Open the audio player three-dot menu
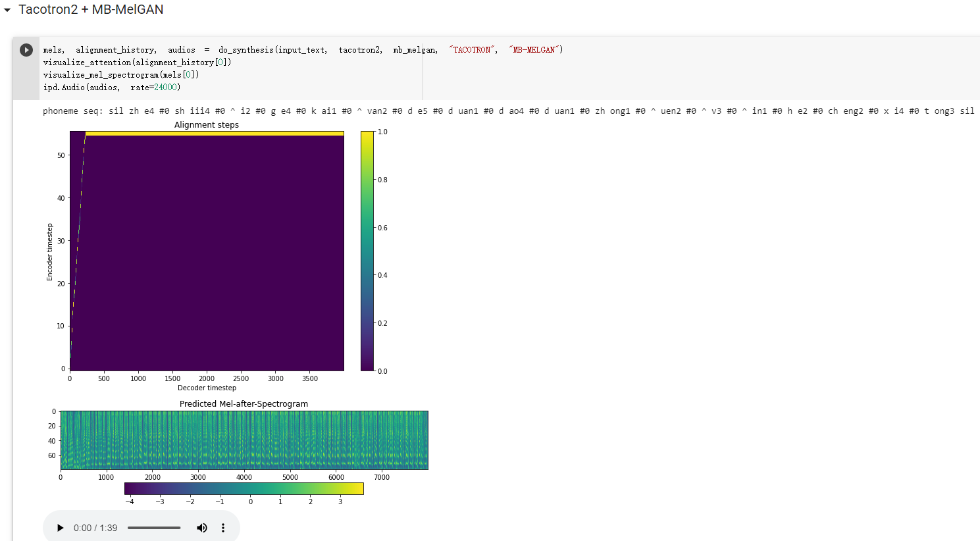The image size is (980, 541). pos(222,527)
